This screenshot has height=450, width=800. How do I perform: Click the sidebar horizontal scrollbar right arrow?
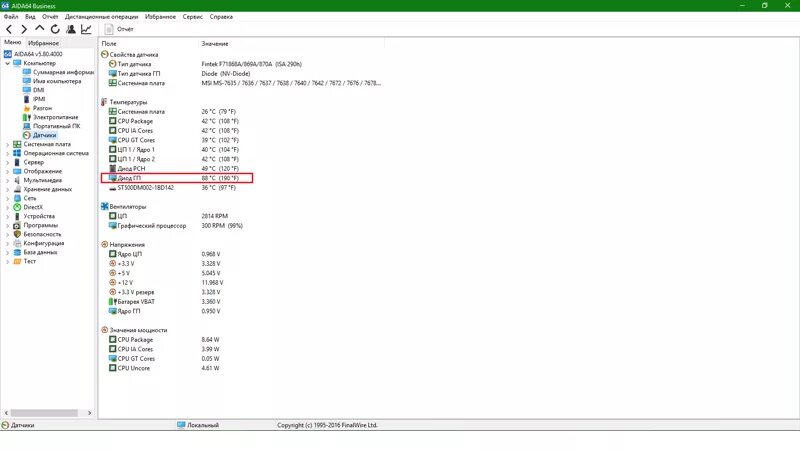coord(90,413)
